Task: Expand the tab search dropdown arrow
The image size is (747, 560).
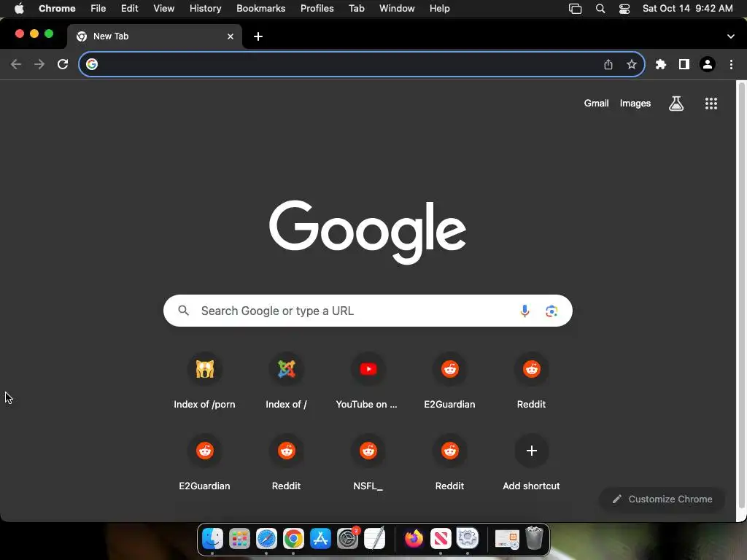Action: point(731,36)
